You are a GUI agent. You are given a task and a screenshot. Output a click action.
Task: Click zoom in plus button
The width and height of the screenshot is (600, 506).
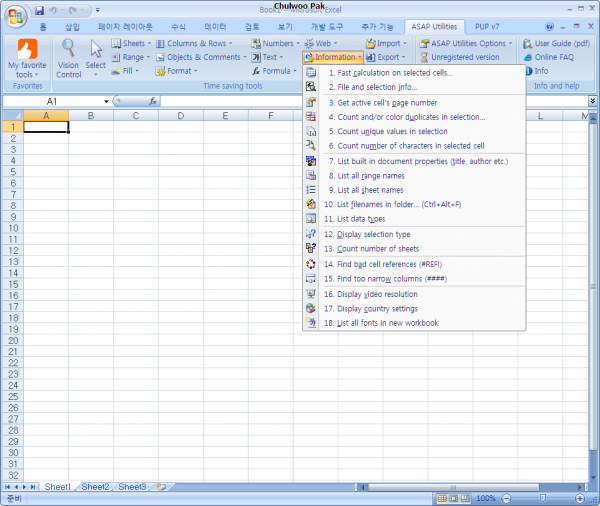pyautogui.click(x=580, y=498)
